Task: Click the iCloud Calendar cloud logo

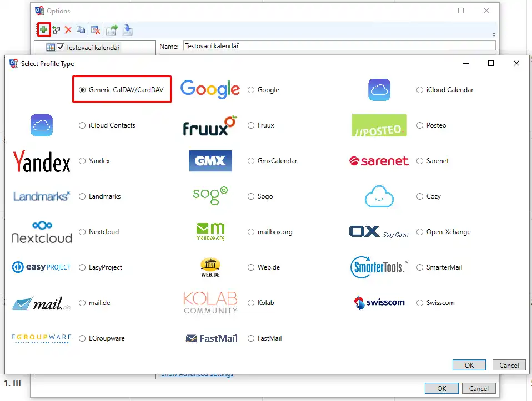Action: tap(379, 90)
